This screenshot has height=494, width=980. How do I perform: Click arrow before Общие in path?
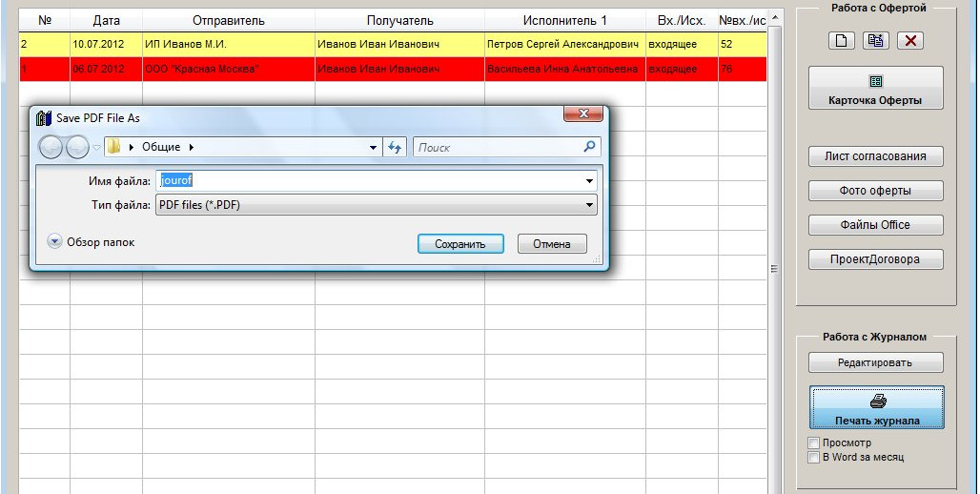coord(132,147)
